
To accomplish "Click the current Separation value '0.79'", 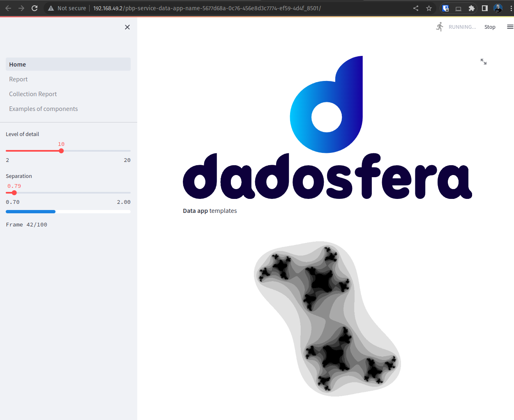I will coord(14,186).
